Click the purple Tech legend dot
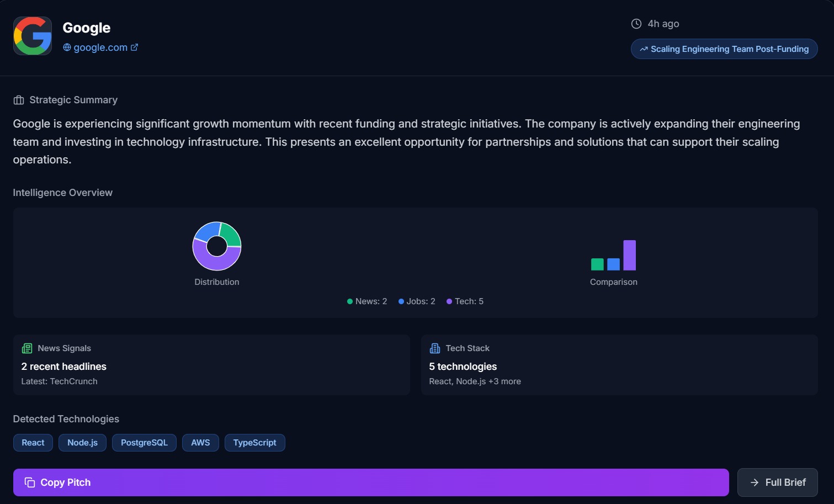834x504 pixels. [x=449, y=301]
